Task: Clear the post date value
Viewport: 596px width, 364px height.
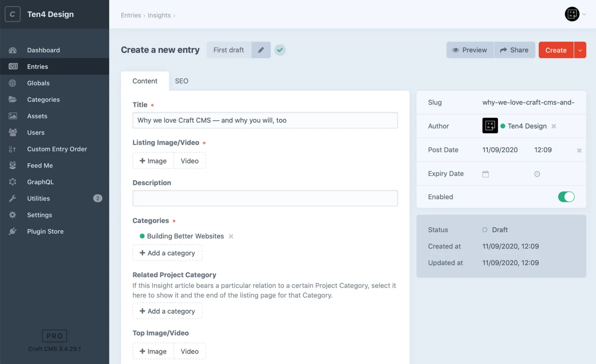Action: tap(579, 150)
